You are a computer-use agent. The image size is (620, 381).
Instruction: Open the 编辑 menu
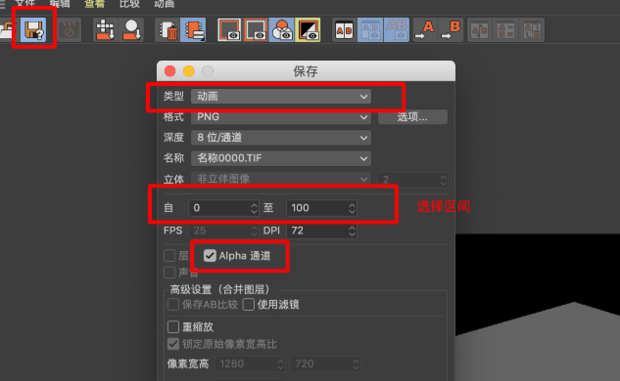click(x=60, y=4)
